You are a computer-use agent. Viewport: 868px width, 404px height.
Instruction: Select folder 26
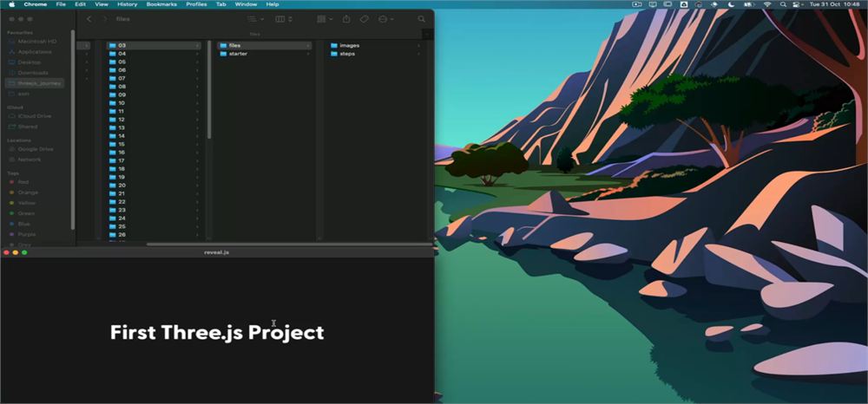154,235
